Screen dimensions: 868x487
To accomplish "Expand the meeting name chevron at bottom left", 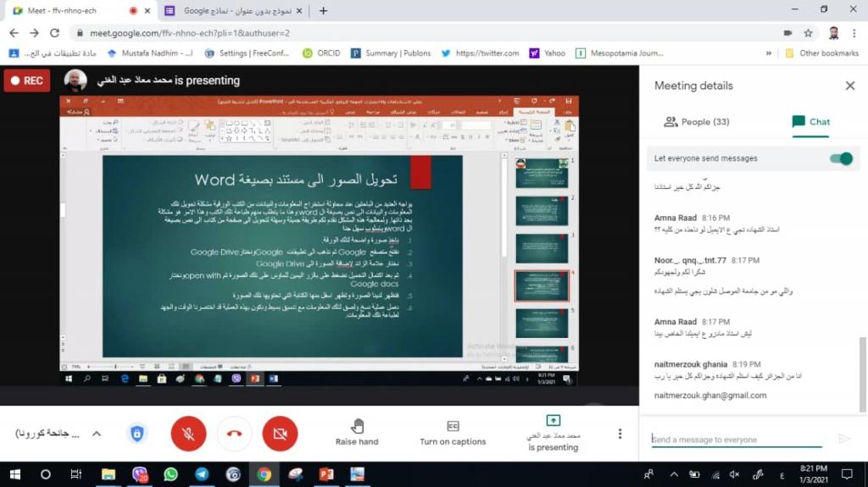I will coord(97,434).
